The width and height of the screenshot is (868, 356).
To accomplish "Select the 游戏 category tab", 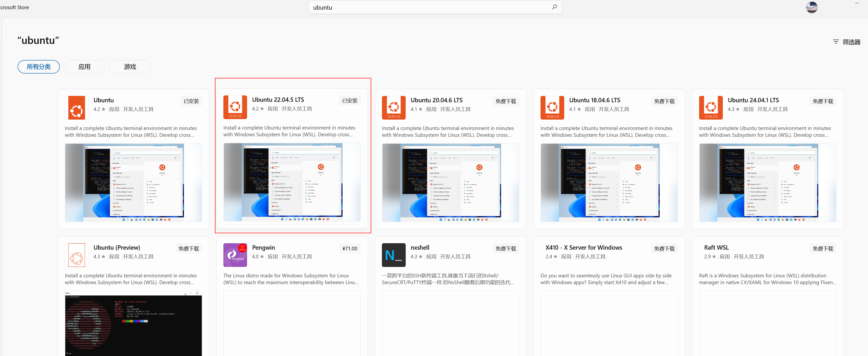I will tap(130, 67).
